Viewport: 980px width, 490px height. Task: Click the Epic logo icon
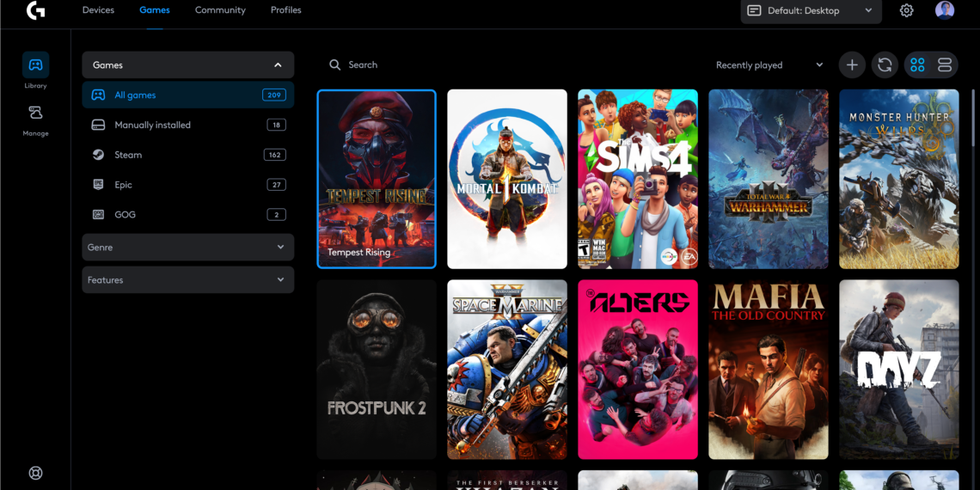click(x=98, y=184)
